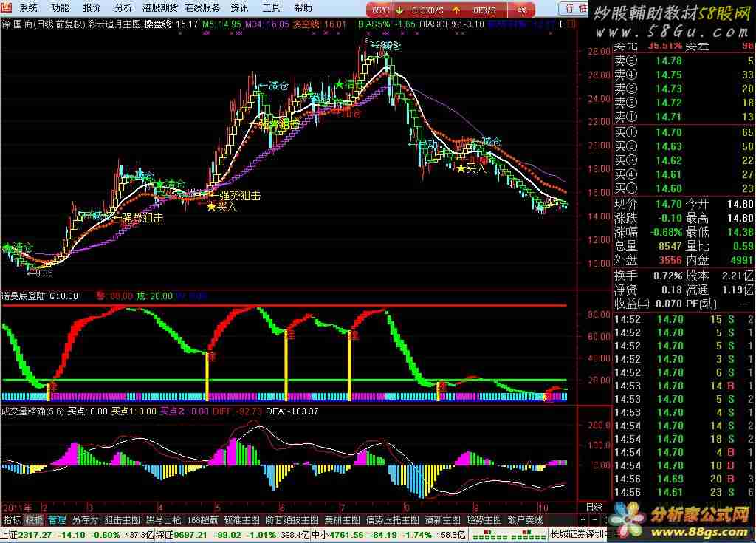This screenshot has height=543, width=756.
Task: Click the small red box icon beside the indicator header
Action: 571,24
